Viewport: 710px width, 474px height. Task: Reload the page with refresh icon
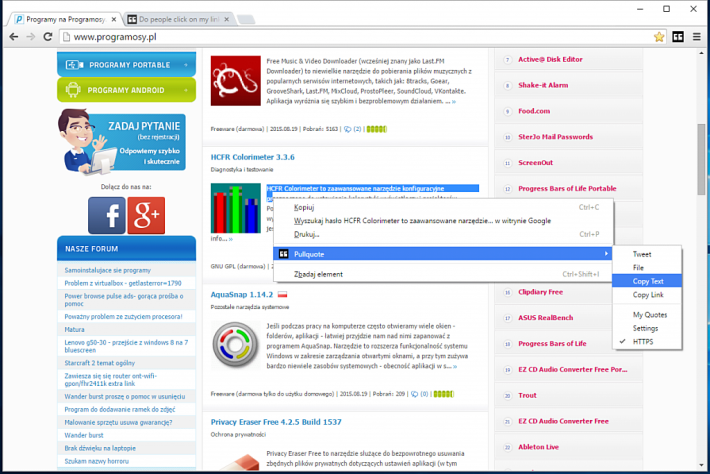coord(48,37)
